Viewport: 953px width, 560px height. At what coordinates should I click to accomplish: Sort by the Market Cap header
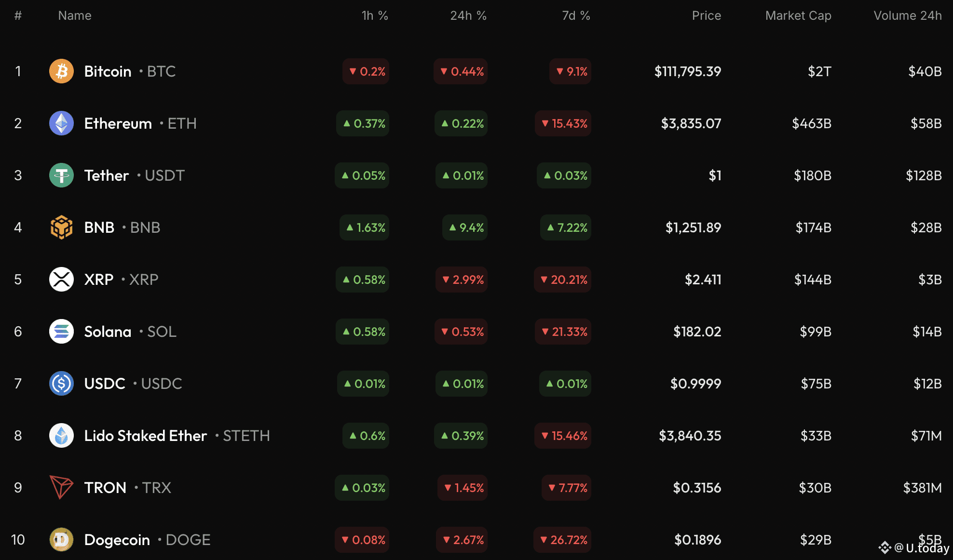point(798,16)
